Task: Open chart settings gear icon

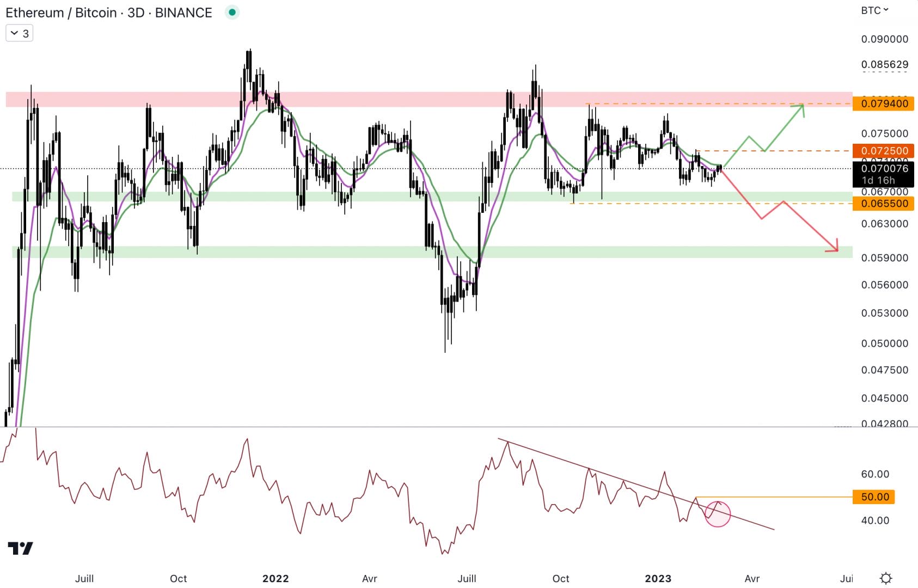Action: [x=886, y=578]
